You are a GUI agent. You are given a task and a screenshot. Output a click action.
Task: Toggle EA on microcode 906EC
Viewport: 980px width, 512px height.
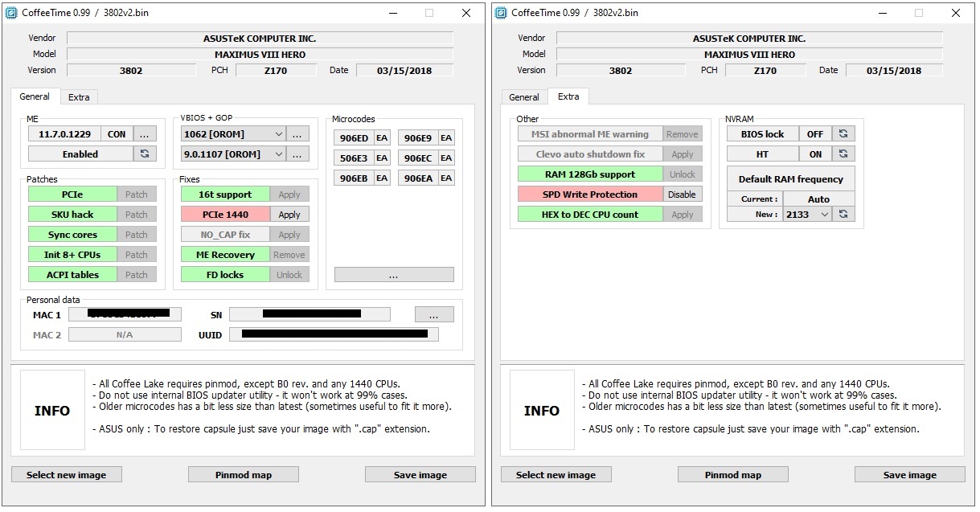coord(446,158)
